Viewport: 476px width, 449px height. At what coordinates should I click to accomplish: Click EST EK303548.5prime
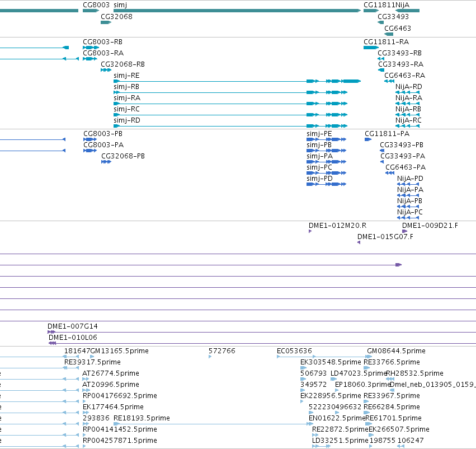coord(330,362)
